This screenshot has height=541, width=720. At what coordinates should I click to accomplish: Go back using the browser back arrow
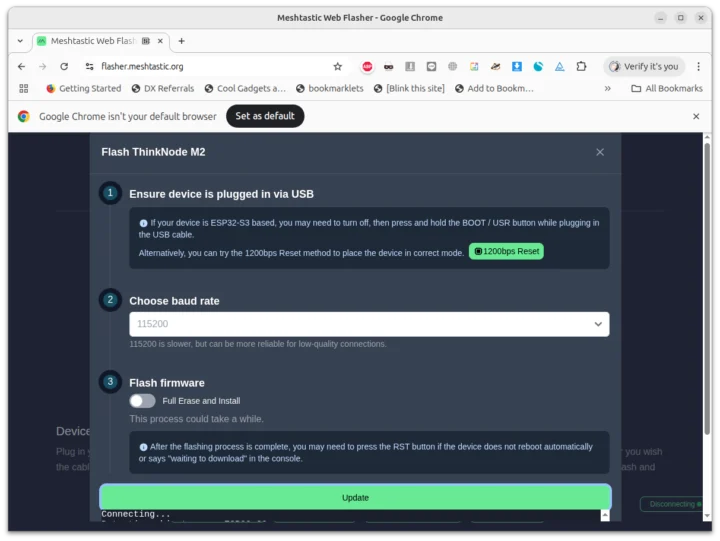(22, 67)
